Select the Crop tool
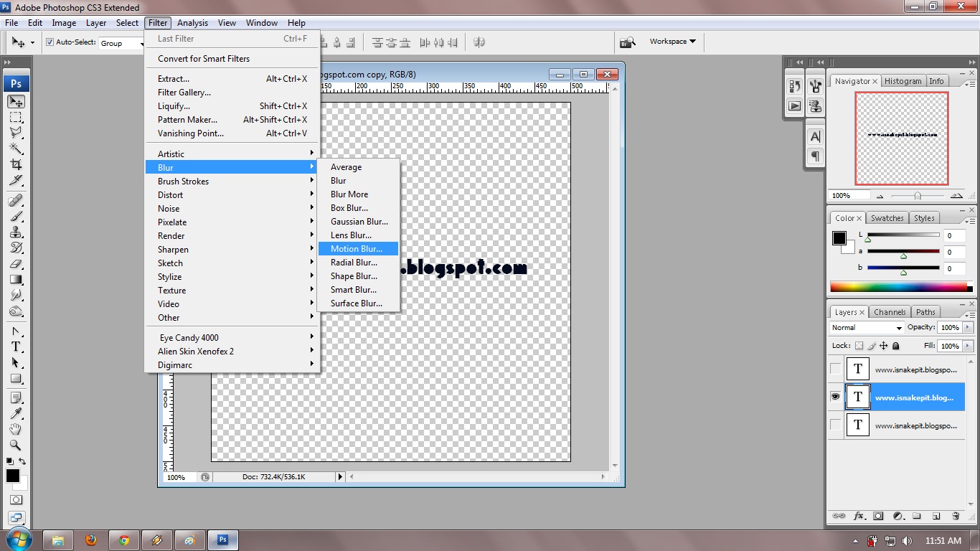This screenshot has width=980, height=551. point(16,165)
